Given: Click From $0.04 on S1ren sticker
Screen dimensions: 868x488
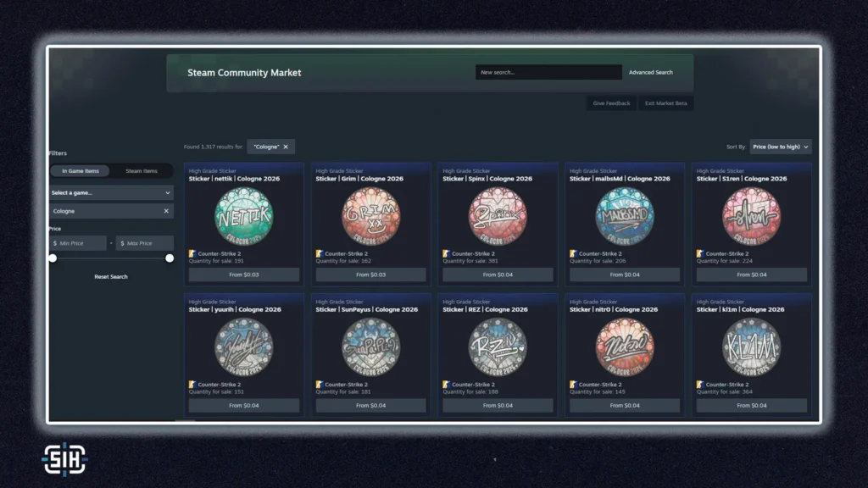Looking at the screenshot, I should 752,274.
